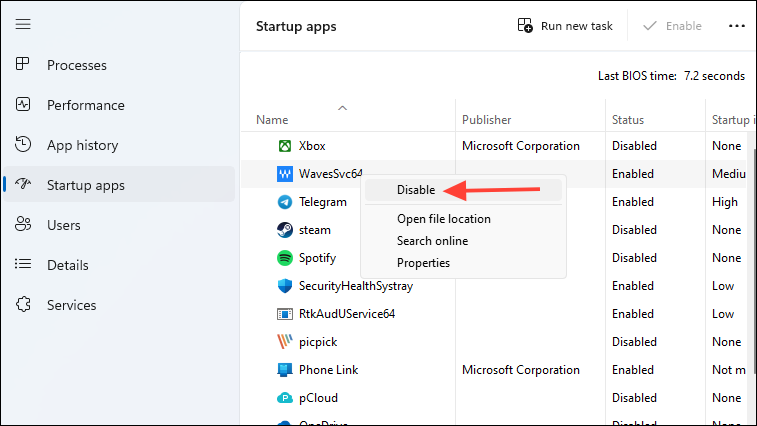Viewport: 757px width, 426px height.
Task: Choose Properties in context menu
Action: [423, 263]
